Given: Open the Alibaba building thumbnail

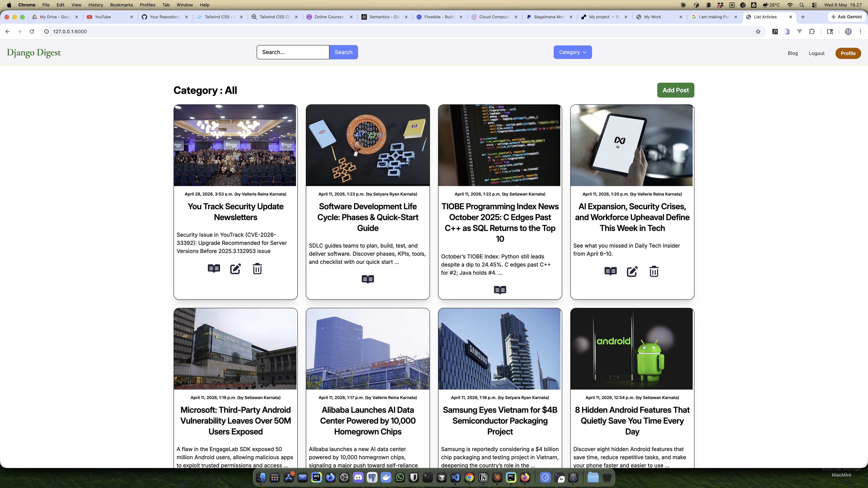Looking at the screenshot, I should 368,349.
